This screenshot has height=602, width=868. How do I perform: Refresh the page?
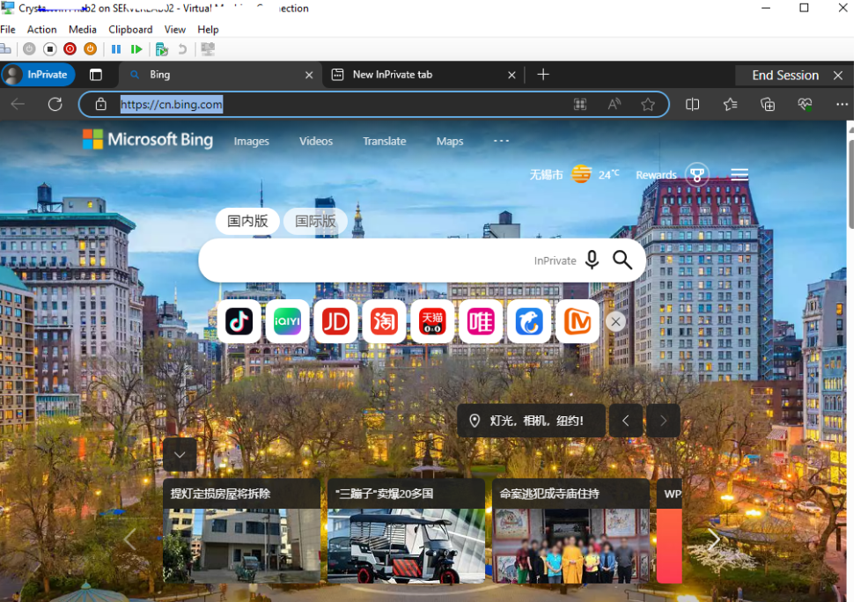pos(55,104)
